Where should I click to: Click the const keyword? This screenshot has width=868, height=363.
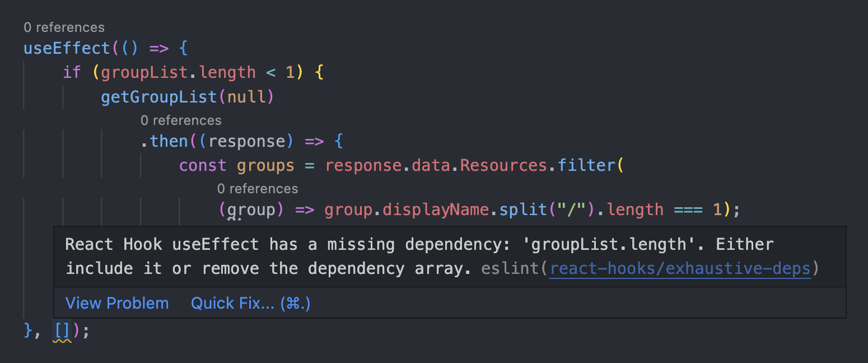point(203,165)
